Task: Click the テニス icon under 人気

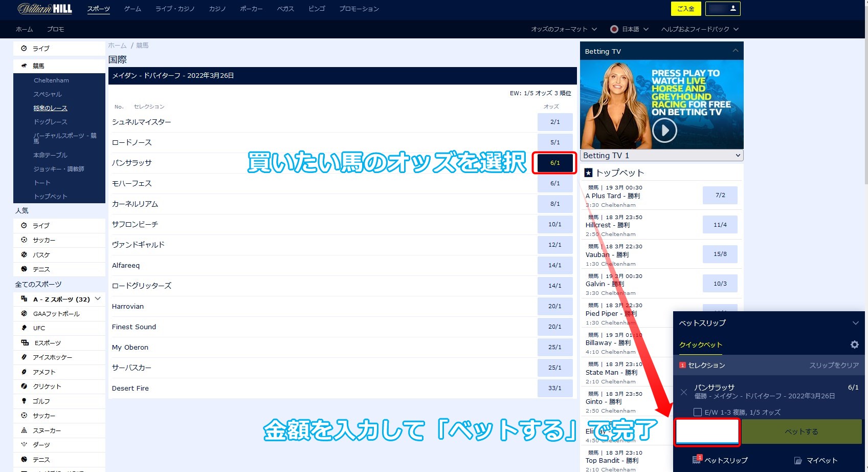Action: (24, 269)
